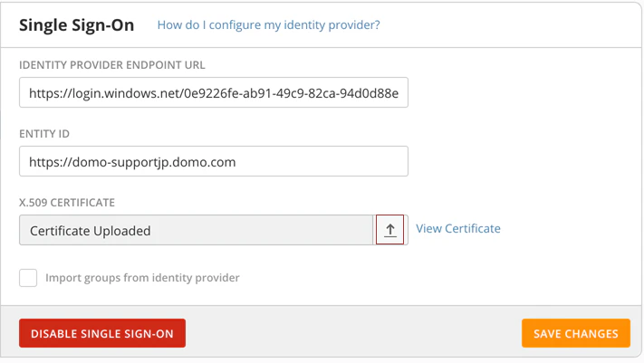Click the 'Identity Provider Endpoint URL' label
This screenshot has width=644, height=363.
click(x=112, y=65)
